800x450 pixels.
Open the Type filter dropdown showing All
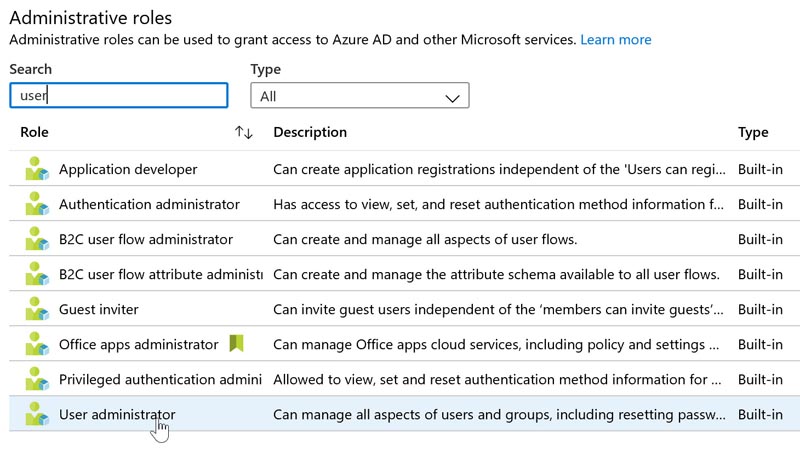coord(360,95)
